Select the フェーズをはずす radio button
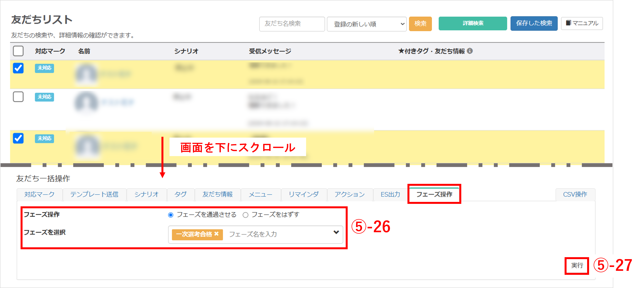Viewport: 644px width, 288px height. pyautogui.click(x=245, y=215)
